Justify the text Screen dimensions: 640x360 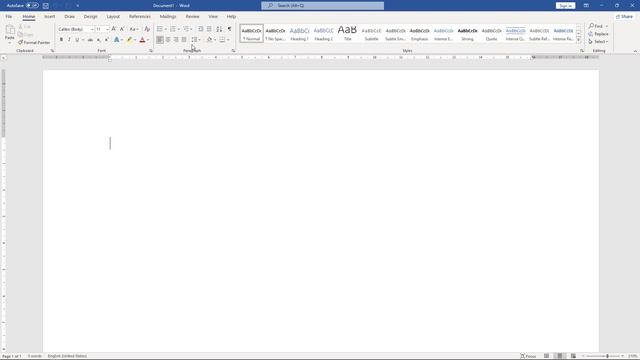click(x=184, y=40)
